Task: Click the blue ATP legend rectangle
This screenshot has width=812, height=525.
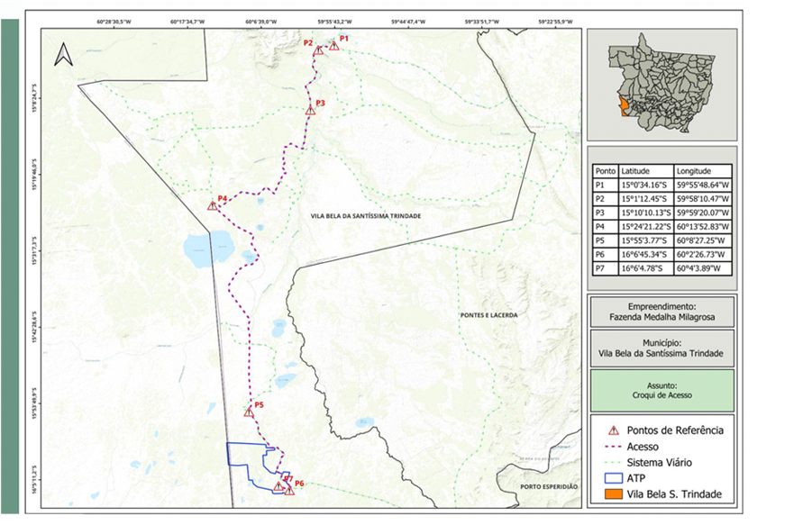Action: 616,478
